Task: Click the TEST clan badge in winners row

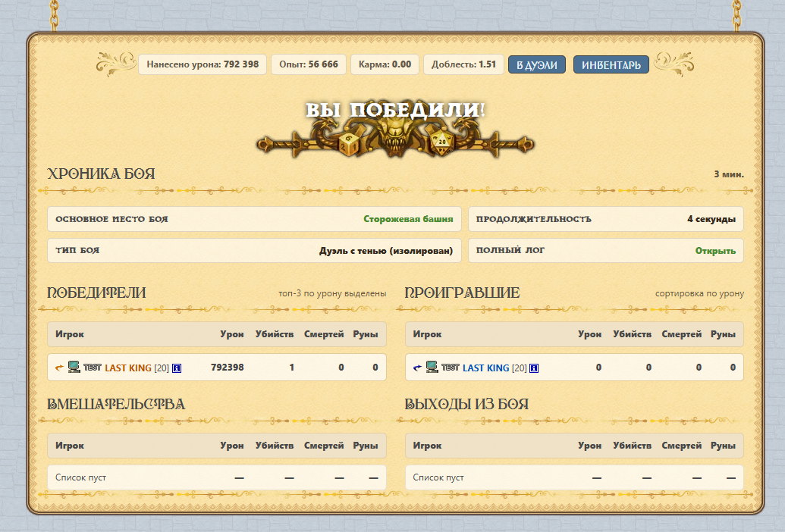Action: (93, 368)
